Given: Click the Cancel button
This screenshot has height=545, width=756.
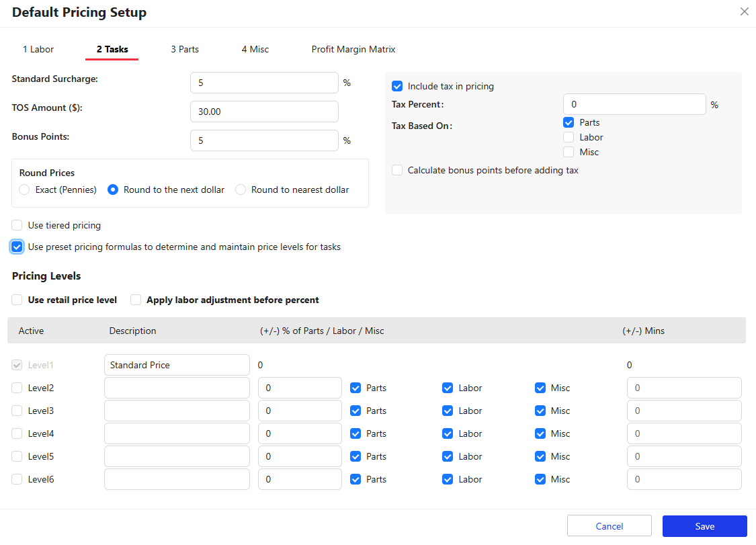Looking at the screenshot, I should point(610,526).
